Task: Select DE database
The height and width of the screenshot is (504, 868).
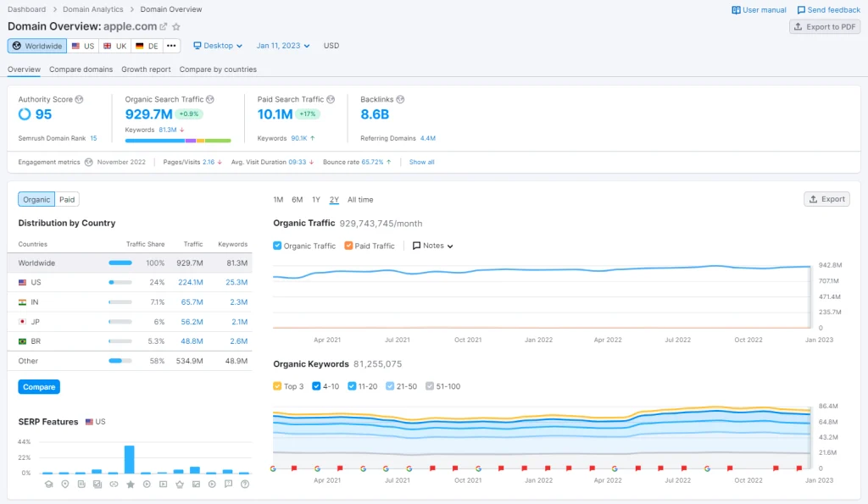Action: (147, 46)
